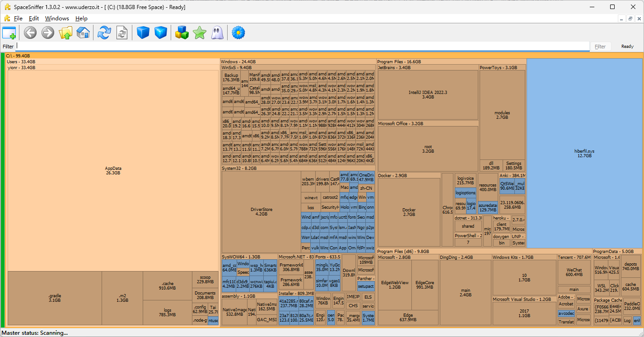644x337 pixels.
Task: Select the Microsoft Office root 3.2GB block
Action: tap(428, 149)
